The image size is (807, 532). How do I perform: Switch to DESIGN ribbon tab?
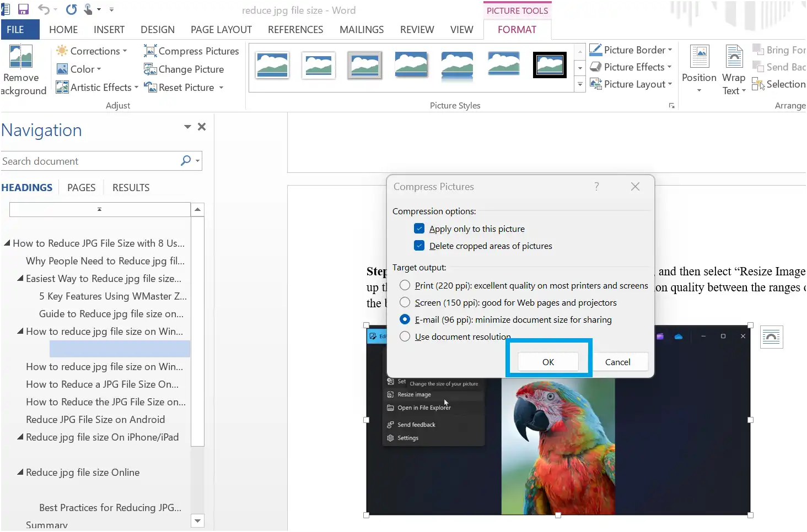pos(158,29)
